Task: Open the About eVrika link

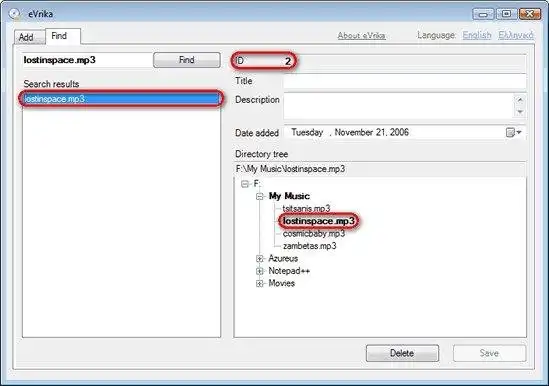Action: point(361,35)
